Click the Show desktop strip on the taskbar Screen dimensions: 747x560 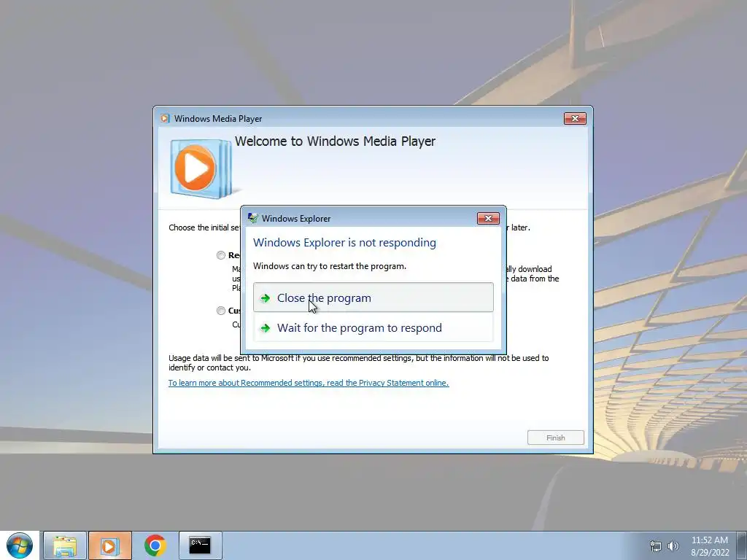tap(742, 545)
